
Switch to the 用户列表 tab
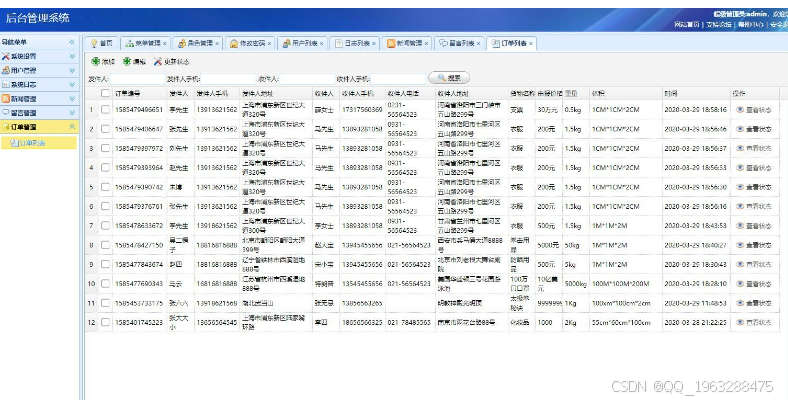tap(300, 44)
